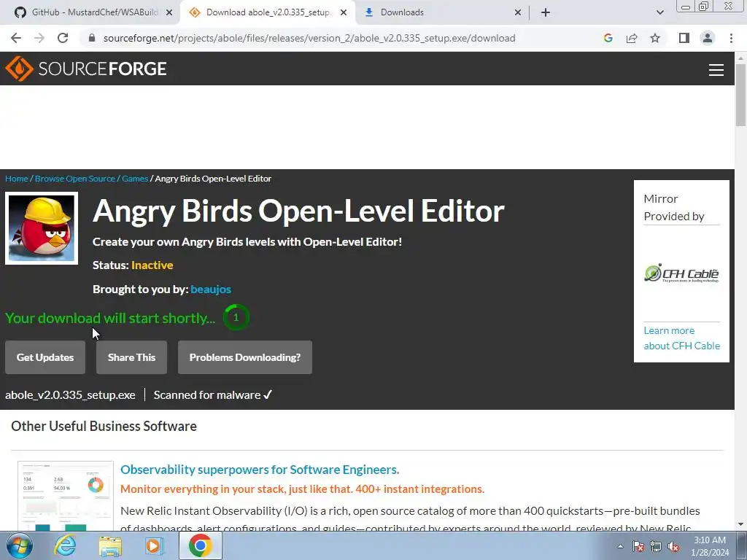The height and width of the screenshot is (560, 747).
Task: View site info via the padlock icon
Action: click(92, 38)
